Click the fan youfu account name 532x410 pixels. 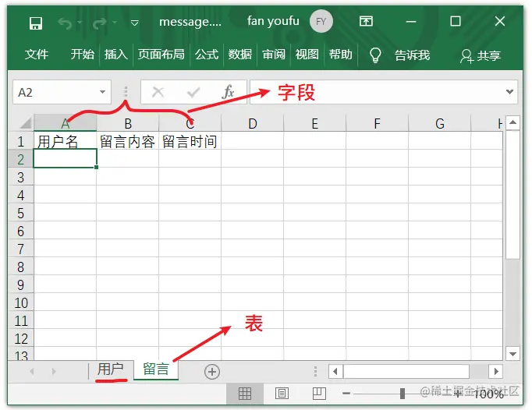[x=273, y=21]
